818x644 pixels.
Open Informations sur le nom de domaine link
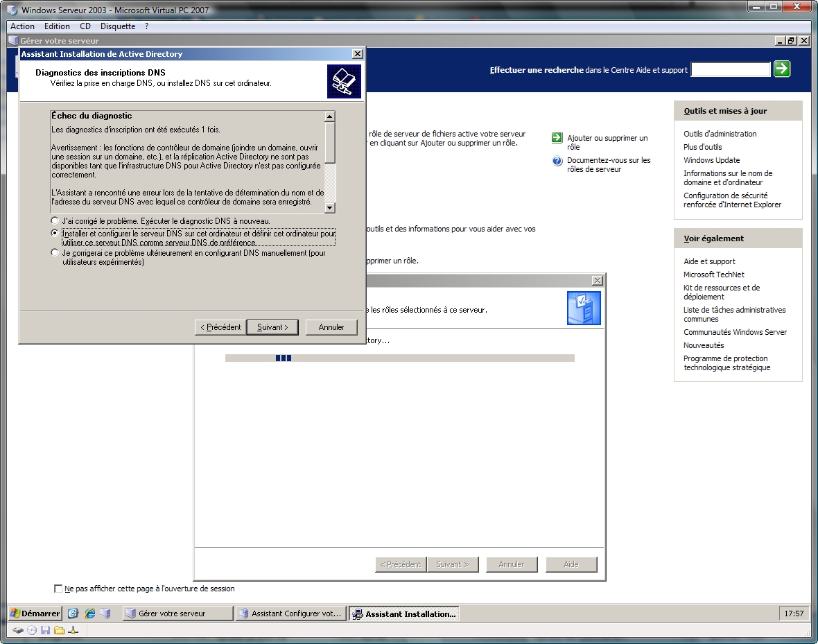728,177
